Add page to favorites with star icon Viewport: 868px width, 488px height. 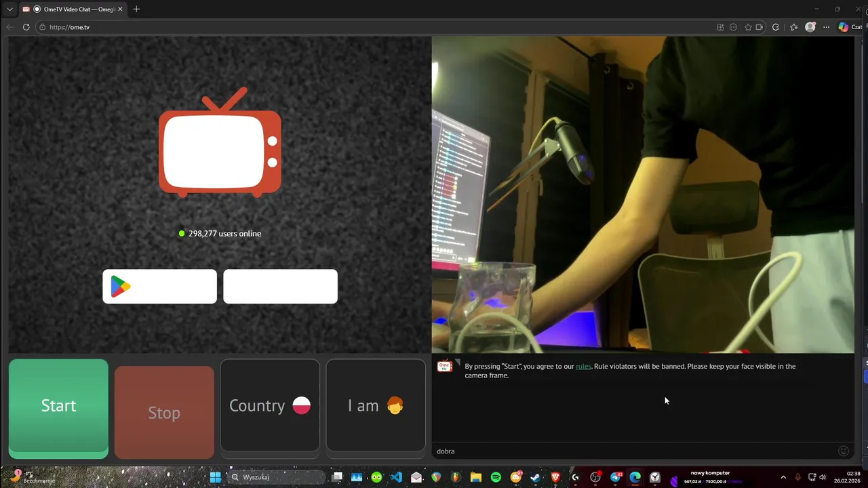pyautogui.click(x=748, y=27)
